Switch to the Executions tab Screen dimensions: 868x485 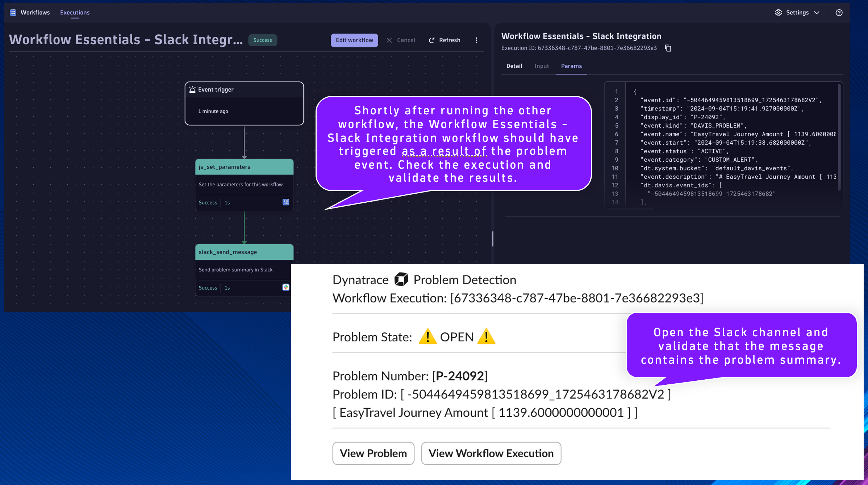point(75,13)
